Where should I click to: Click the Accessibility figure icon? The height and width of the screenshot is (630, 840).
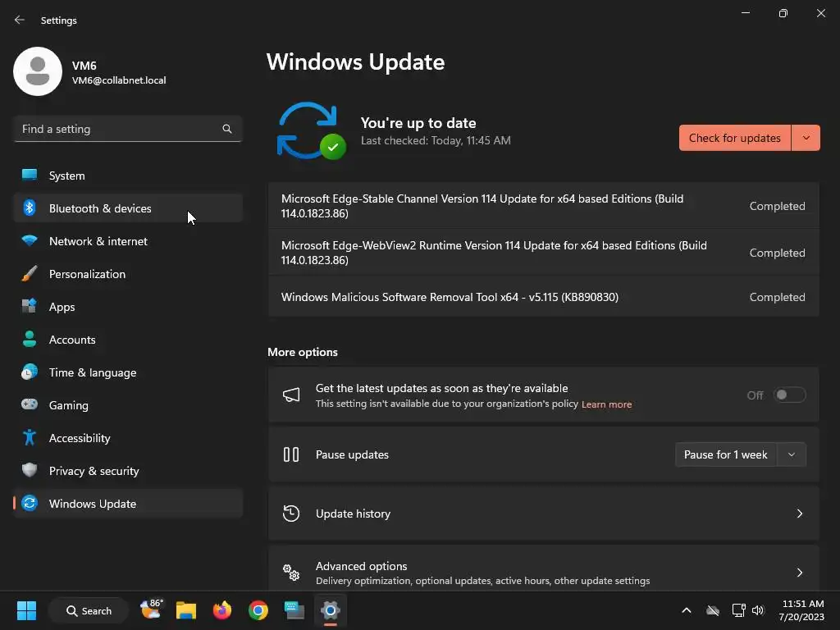(x=30, y=438)
